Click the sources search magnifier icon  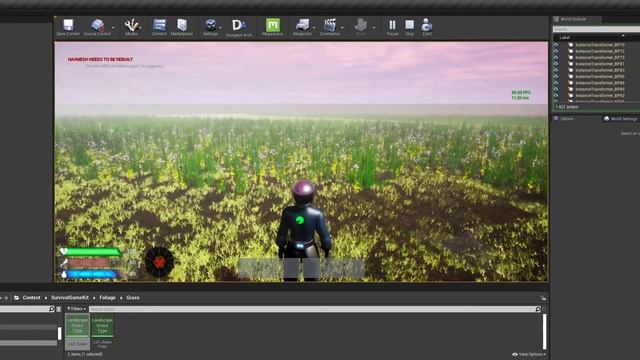coord(51,309)
